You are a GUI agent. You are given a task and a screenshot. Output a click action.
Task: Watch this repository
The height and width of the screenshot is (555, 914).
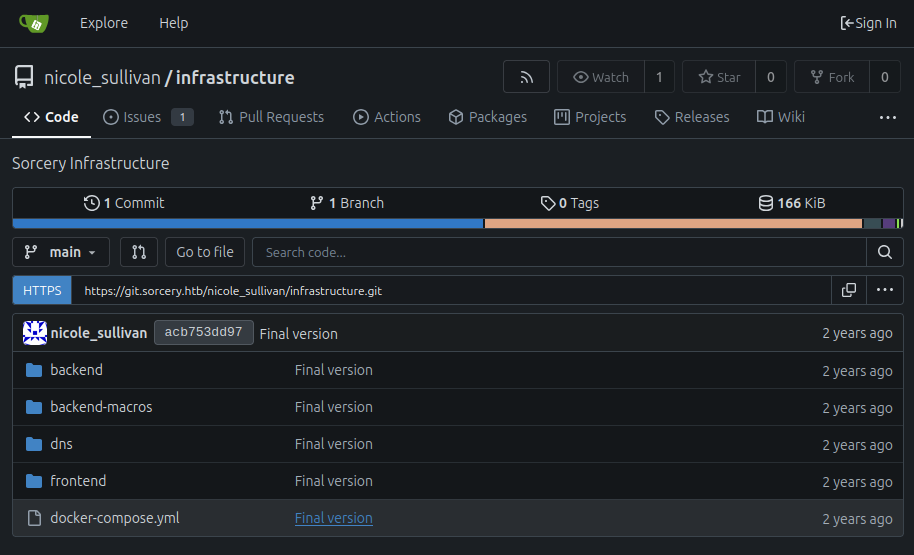pos(600,77)
